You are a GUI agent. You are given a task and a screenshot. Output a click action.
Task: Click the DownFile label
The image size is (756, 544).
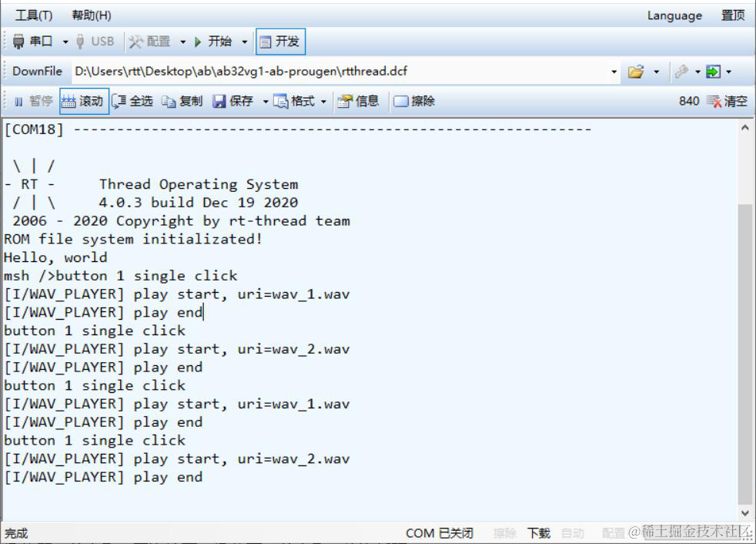tap(37, 72)
